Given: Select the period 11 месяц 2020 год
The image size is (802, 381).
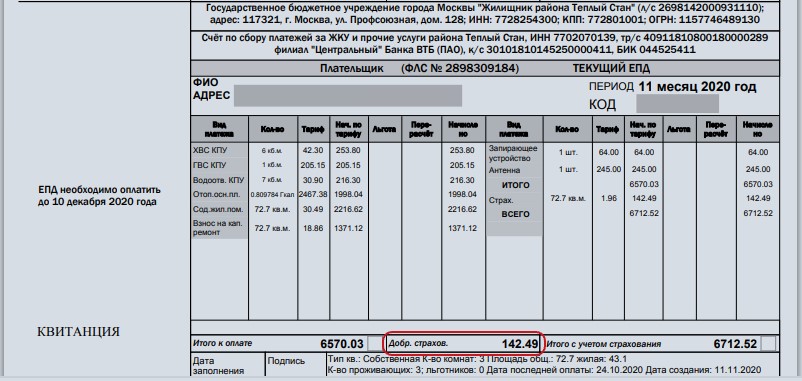Looking at the screenshot, I should point(697,86).
